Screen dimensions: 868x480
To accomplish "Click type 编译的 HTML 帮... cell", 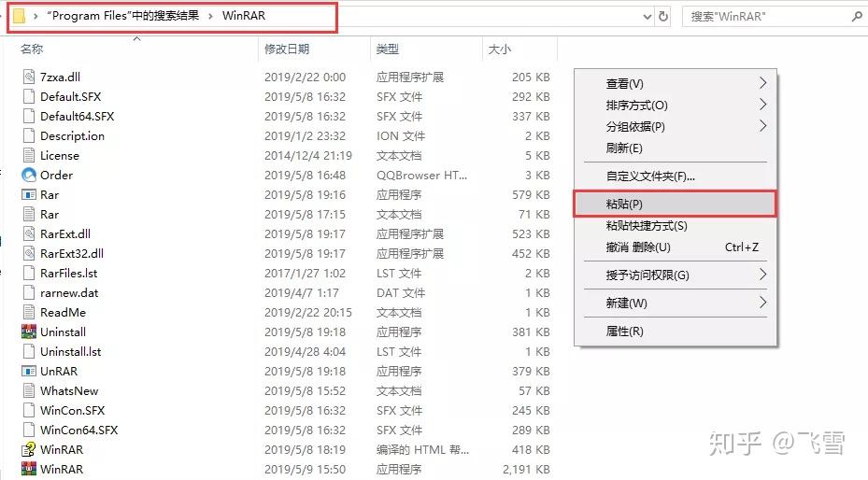I will (x=423, y=449).
